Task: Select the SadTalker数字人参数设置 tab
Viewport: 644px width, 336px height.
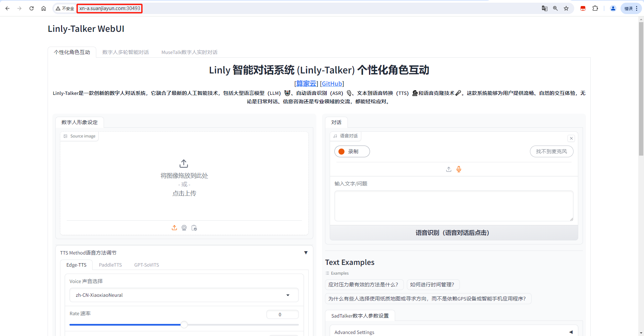Action: (360, 316)
